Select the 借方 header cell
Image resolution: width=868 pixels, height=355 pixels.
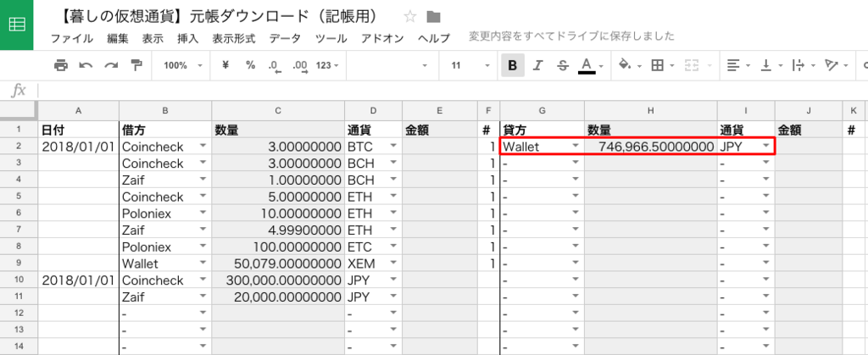(x=165, y=130)
